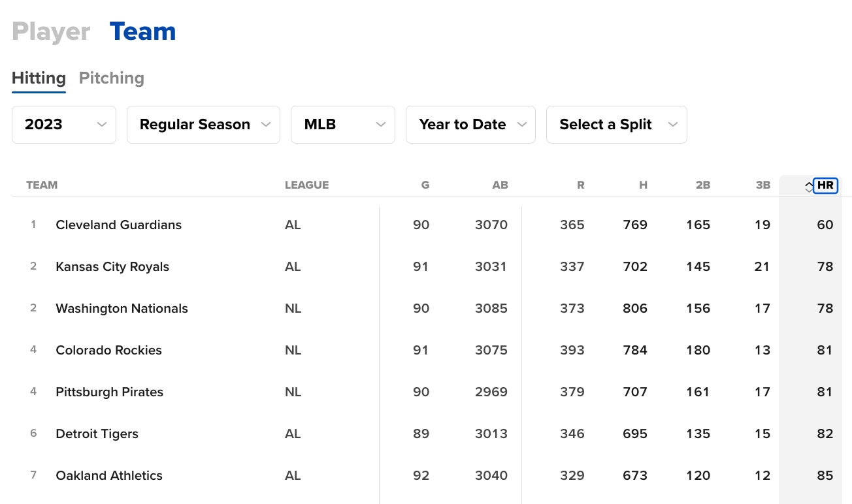Viewport: 852px width, 504px height.
Task: Switch to the Pitching tab
Action: (111, 78)
